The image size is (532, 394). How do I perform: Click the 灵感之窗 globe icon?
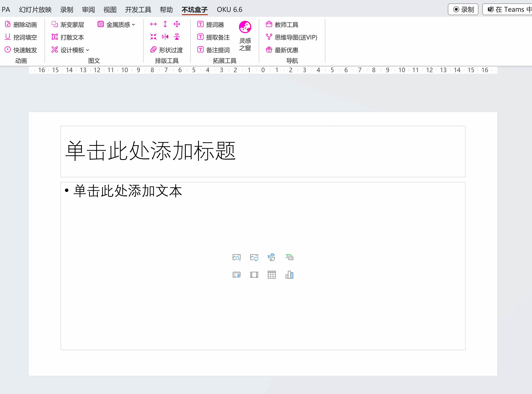point(245,27)
